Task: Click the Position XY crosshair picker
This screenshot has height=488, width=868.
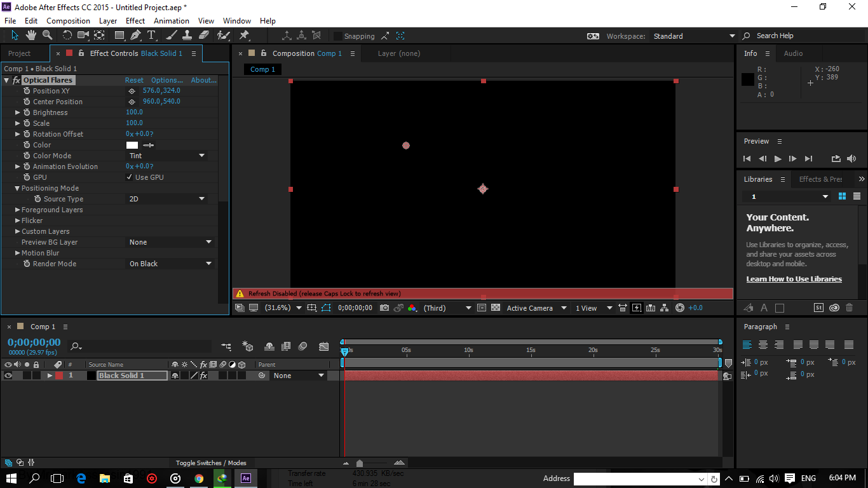Action: pyautogui.click(x=132, y=91)
